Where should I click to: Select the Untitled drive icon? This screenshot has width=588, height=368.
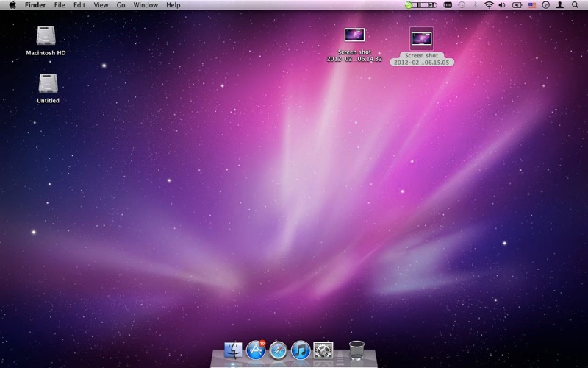coord(48,83)
